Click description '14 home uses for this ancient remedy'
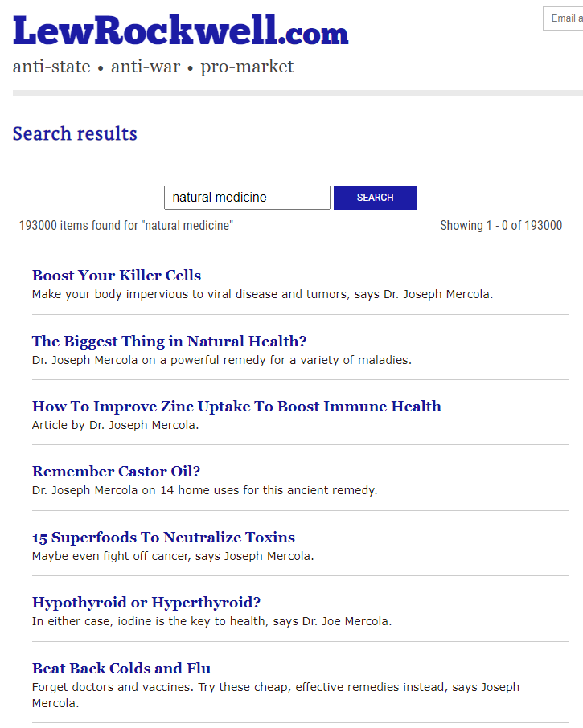583x728 pixels. tap(204, 490)
